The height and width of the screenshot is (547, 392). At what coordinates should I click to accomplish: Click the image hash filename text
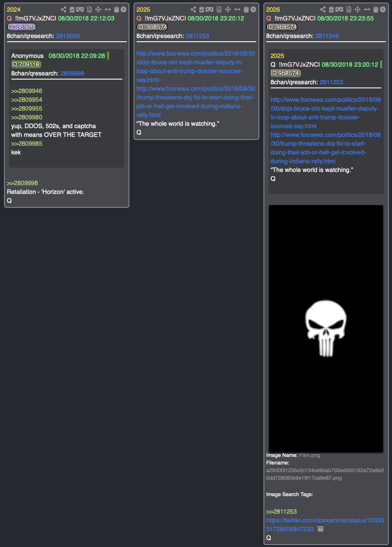(x=325, y=474)
